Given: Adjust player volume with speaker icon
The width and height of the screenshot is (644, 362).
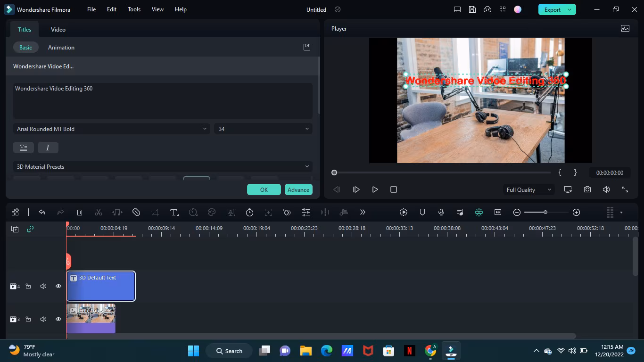Looking at the screenshot, I should 606,189.
